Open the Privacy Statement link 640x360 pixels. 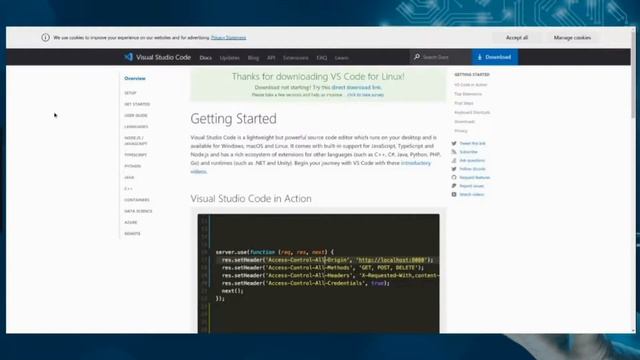tap(229, 38)
